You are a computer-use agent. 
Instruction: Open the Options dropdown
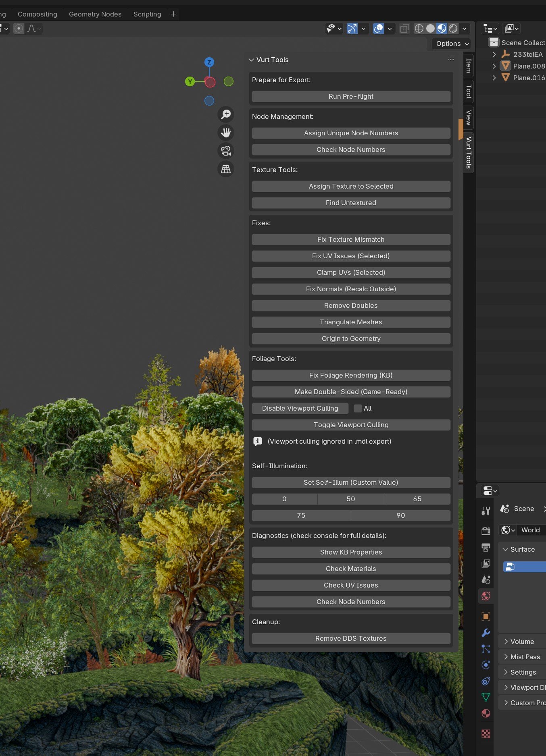(x=452, y=44)
